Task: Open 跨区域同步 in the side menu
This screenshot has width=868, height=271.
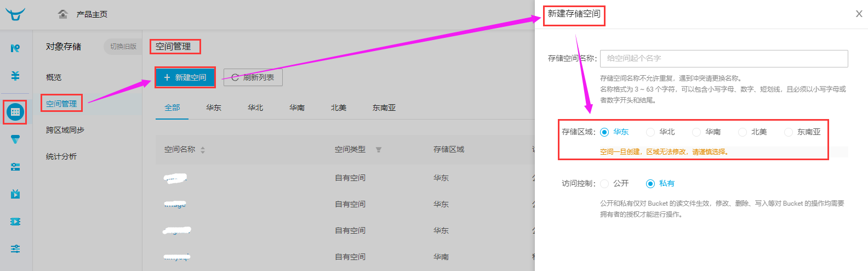Action: pyautogui.click(x=65, y=130)
